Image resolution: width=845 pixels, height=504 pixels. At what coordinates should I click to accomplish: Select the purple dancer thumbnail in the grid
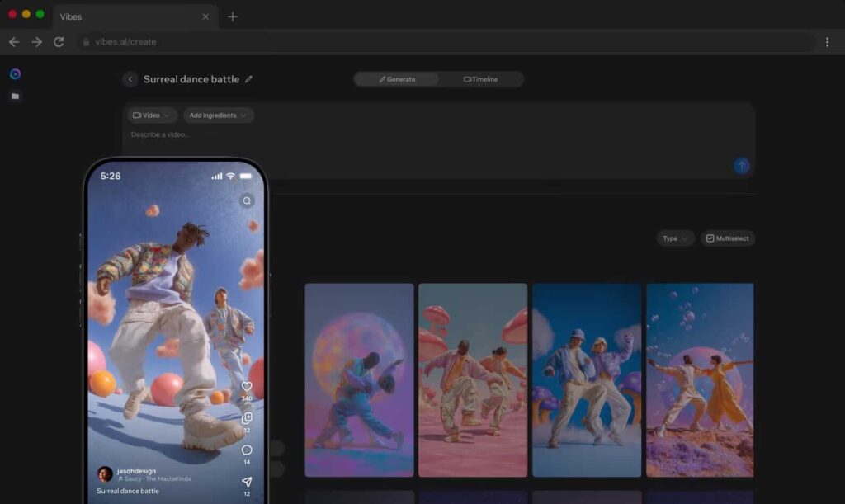click(360, 379)
